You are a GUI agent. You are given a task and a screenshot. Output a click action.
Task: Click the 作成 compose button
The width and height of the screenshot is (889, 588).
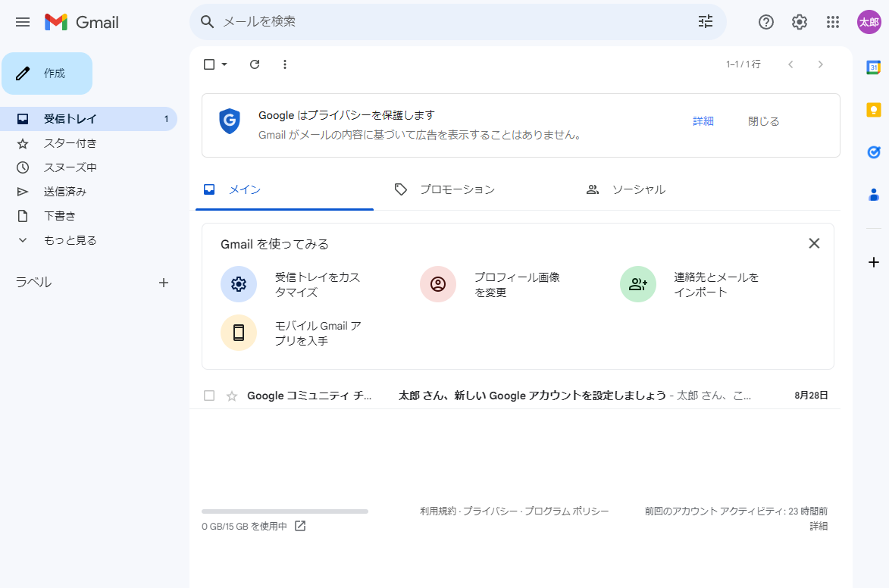click(x=47, y=73)
